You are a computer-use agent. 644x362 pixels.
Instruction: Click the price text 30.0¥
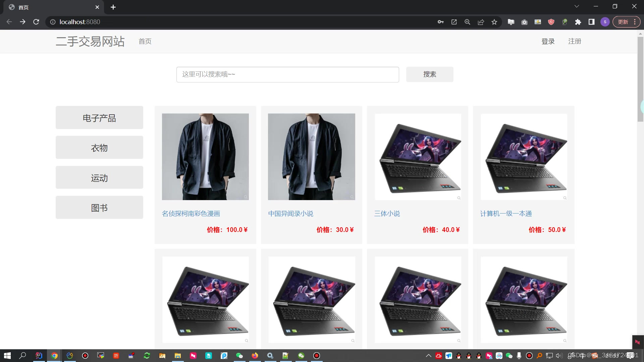click(345, 230)
